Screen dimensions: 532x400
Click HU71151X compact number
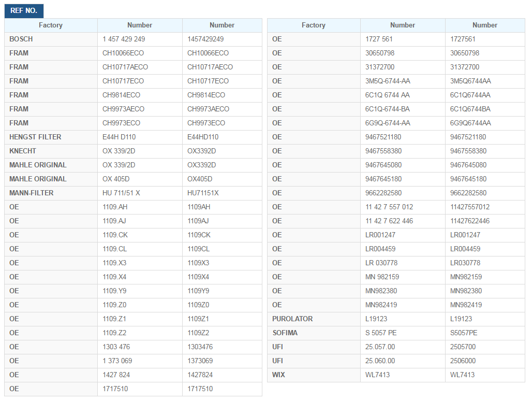[x=203, y=193]
